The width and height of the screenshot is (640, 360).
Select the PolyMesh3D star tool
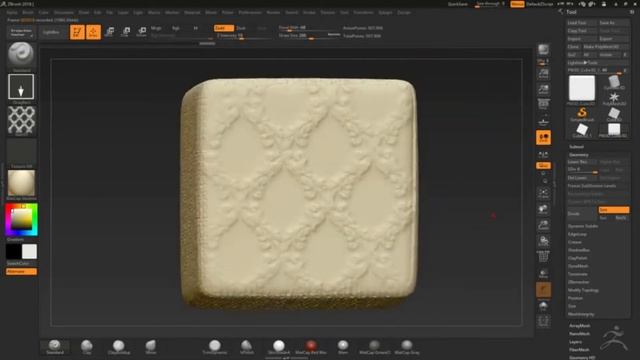[614, 98]
